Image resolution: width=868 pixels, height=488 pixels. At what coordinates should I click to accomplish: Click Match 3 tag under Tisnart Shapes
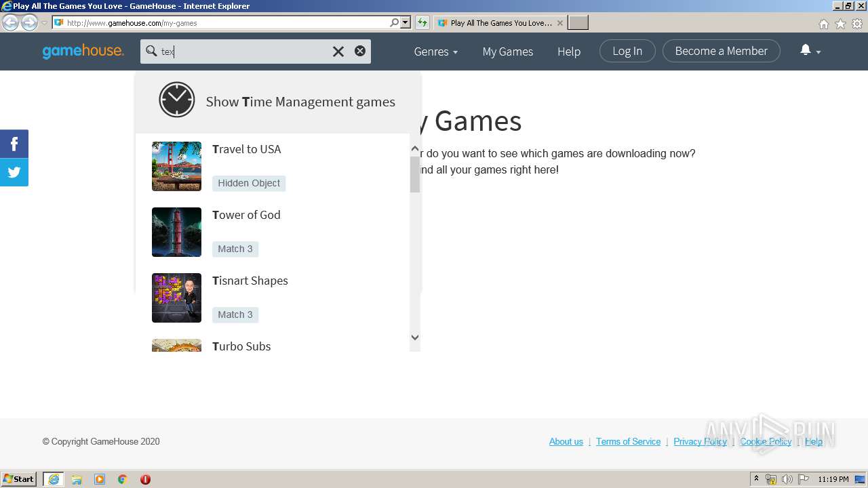pyautogui.click(x=235, y=314)
